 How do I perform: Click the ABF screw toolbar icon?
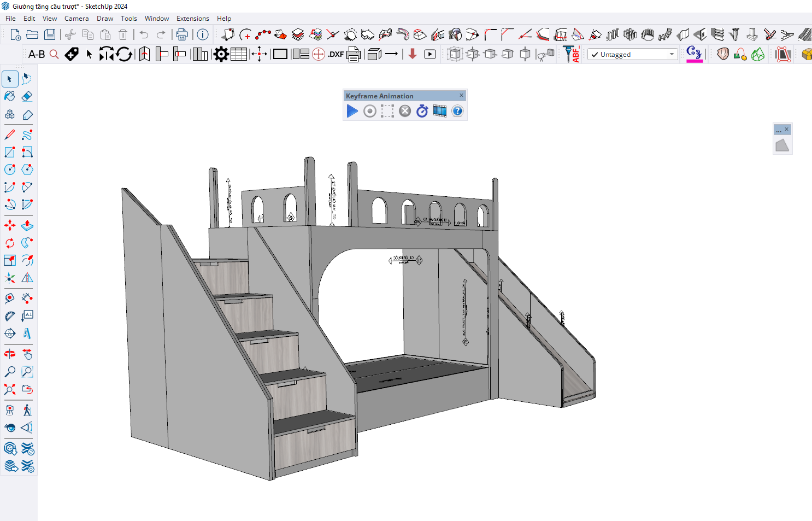pos(572,54)
